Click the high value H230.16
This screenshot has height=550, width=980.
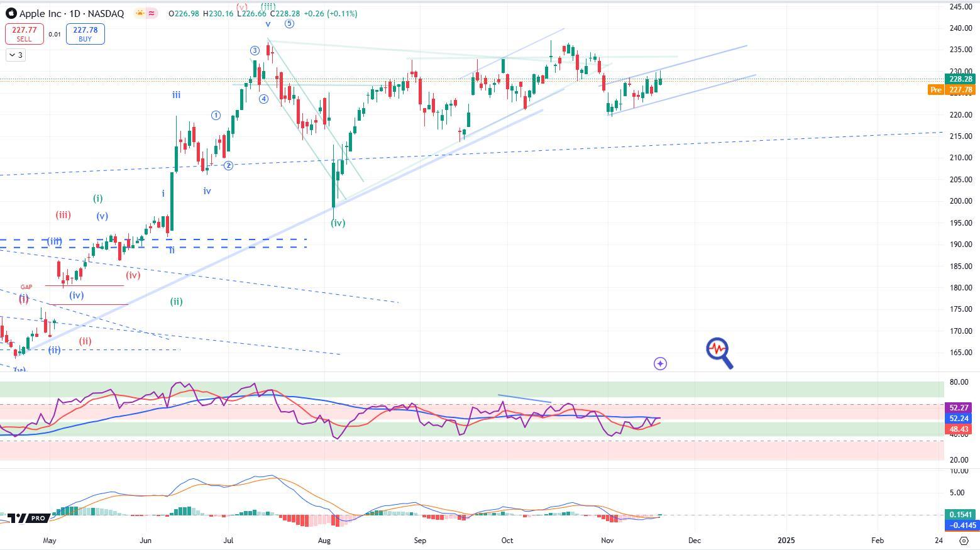pyautogui.click(x=219, y=13)
